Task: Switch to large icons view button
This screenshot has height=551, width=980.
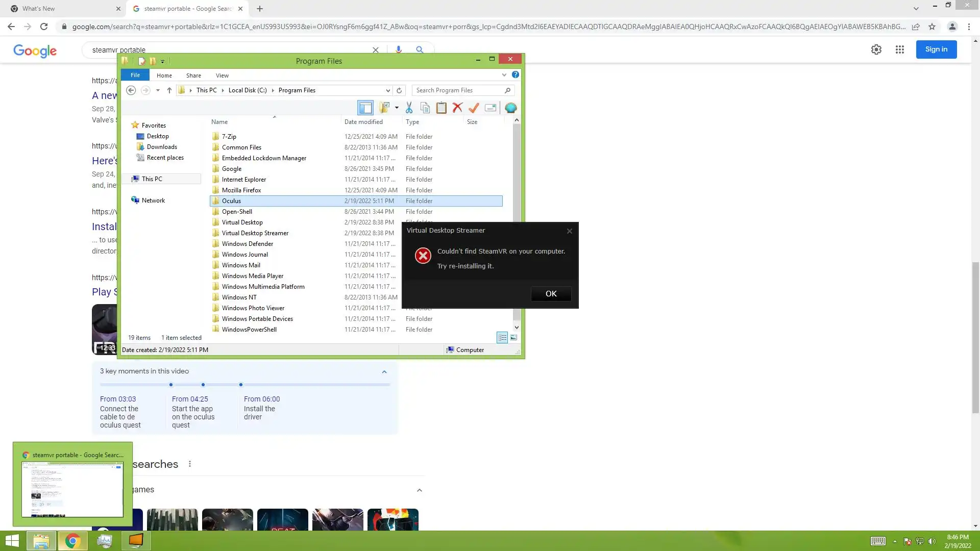Action: click(513, 338)
